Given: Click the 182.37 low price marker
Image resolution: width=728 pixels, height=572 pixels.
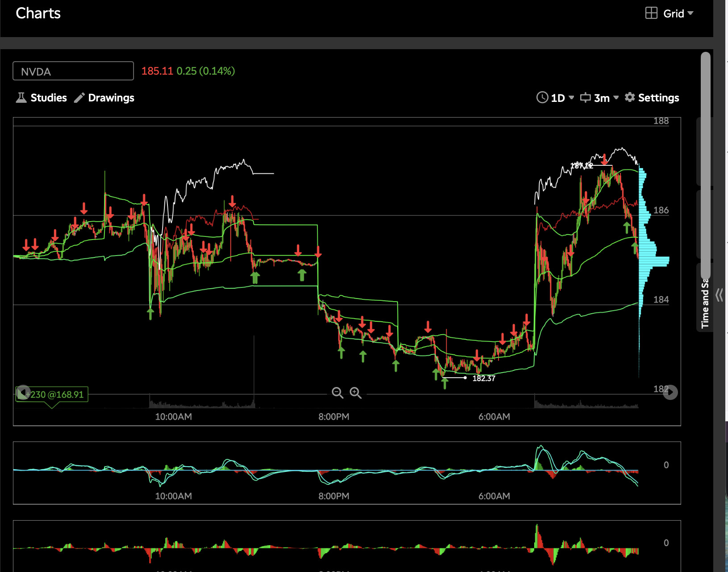Looking at the screenshot, I should (x=484, y=379).
